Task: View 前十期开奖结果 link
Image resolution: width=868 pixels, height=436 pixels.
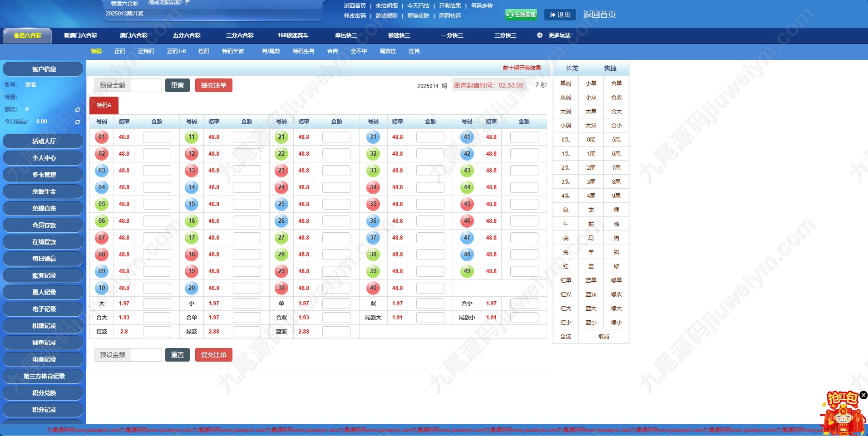Action: pos(522,68)
